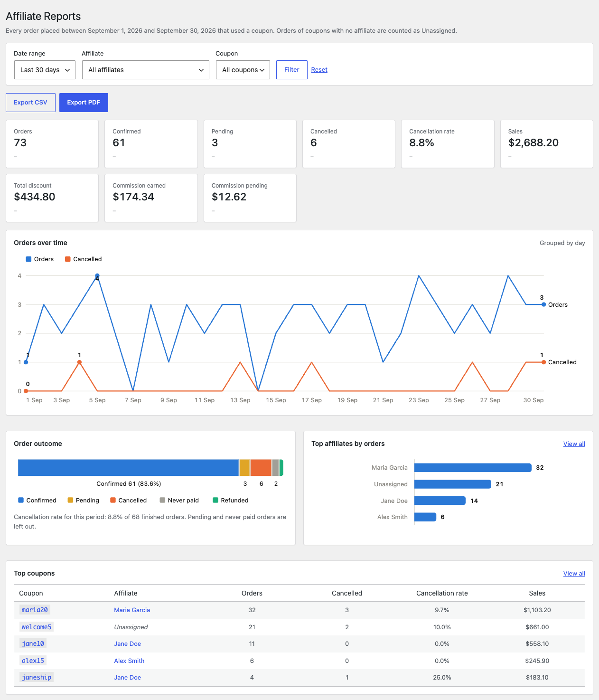Click the Orders data point at 5 Sep peak
Viewport: 599px width, 700px height.
click(x=97, y=275)
